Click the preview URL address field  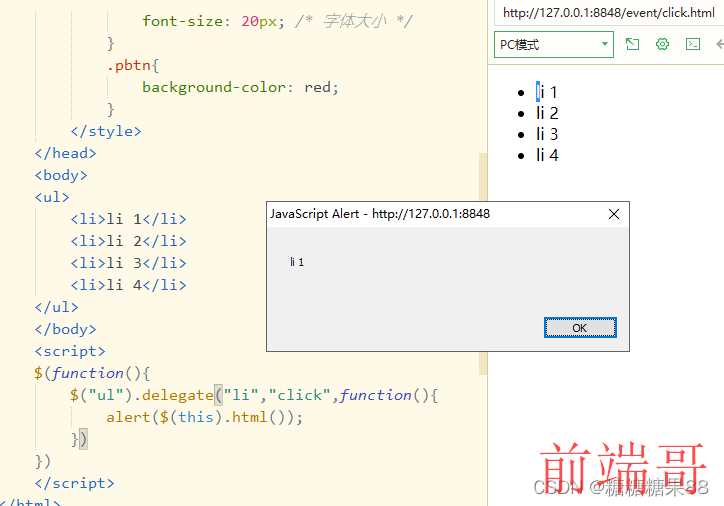point(609,12)
